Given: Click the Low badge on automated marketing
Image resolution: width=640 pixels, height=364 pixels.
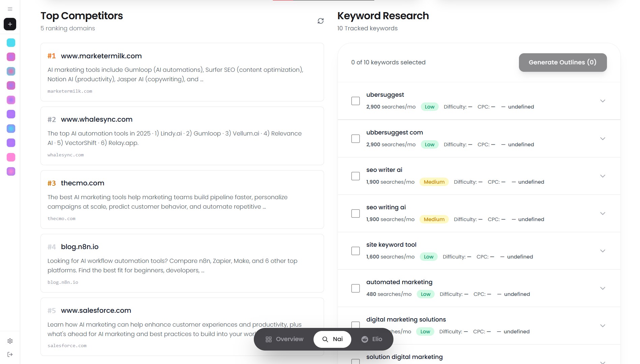Looking at the screenshot, I should 426,294.
